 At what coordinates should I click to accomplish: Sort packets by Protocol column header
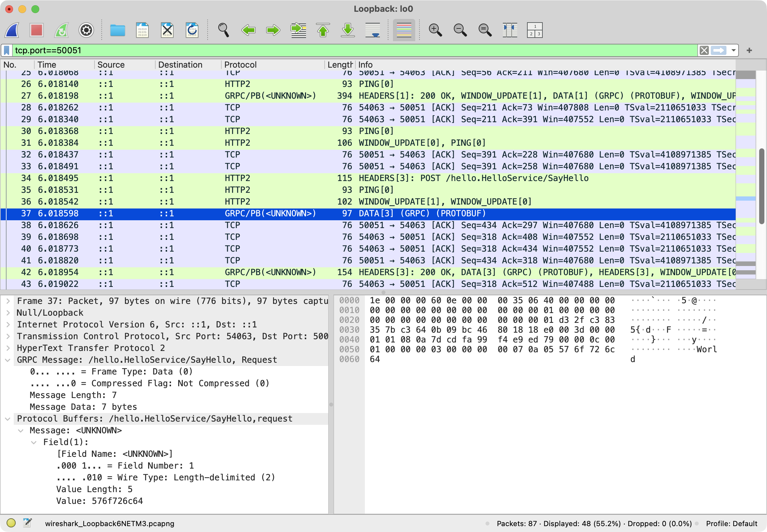[x=240, y=65]
